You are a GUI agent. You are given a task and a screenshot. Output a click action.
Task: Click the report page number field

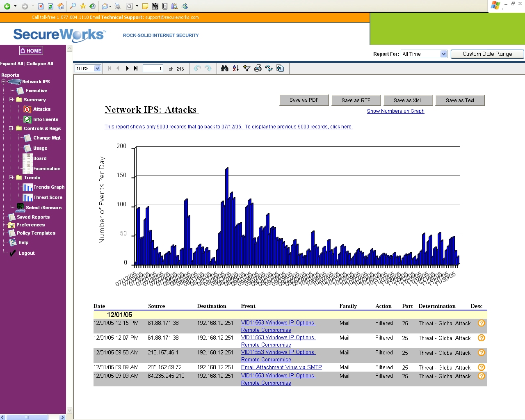coord(153,68)
